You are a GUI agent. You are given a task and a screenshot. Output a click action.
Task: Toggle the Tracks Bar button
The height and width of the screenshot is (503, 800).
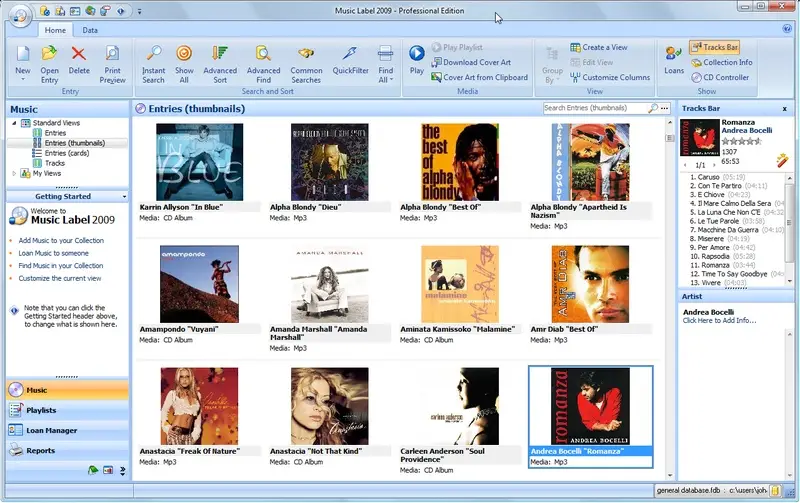point(714,47)
